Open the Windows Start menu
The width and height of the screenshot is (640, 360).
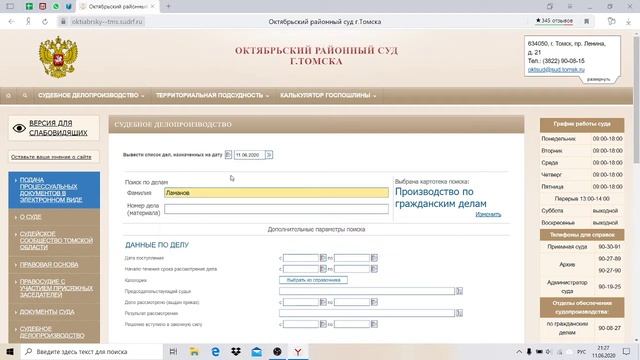10,352
